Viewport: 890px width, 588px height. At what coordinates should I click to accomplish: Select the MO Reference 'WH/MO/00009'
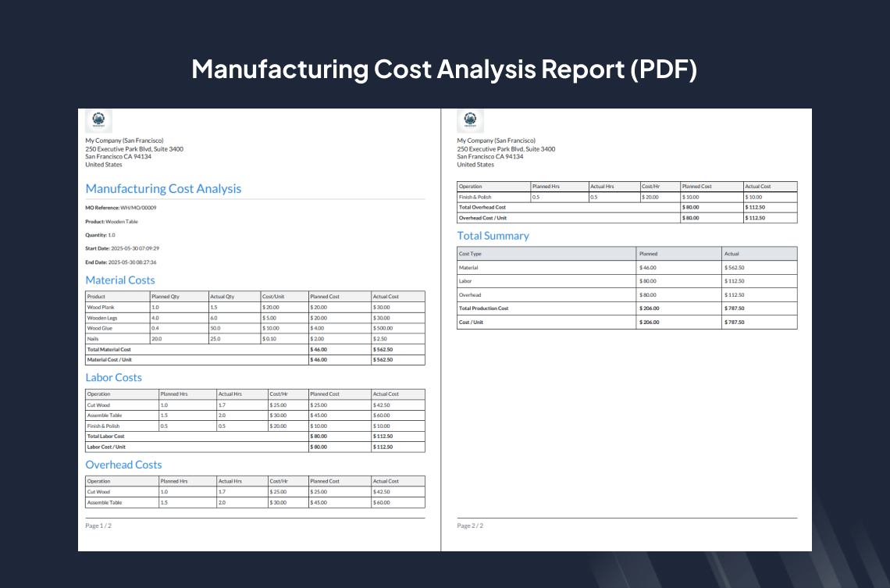(x=138, y=208)
